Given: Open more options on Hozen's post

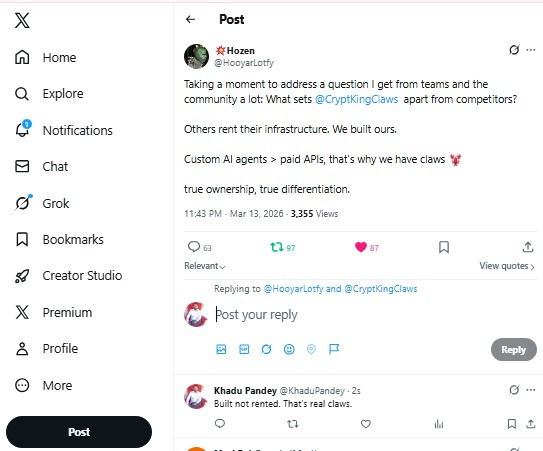Looking at the screenshot, I should tap(531, 50).
